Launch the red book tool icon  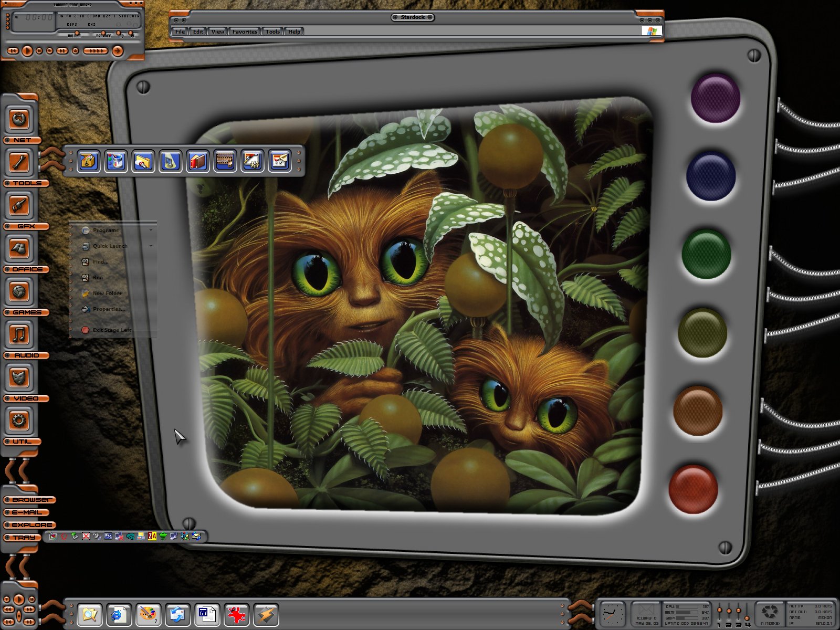[x=197, y=161]
